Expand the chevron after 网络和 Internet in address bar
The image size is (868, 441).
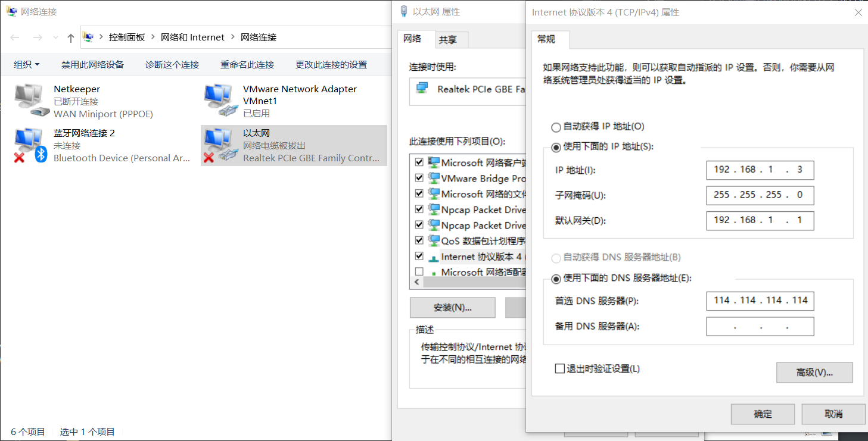pos(233,37)
